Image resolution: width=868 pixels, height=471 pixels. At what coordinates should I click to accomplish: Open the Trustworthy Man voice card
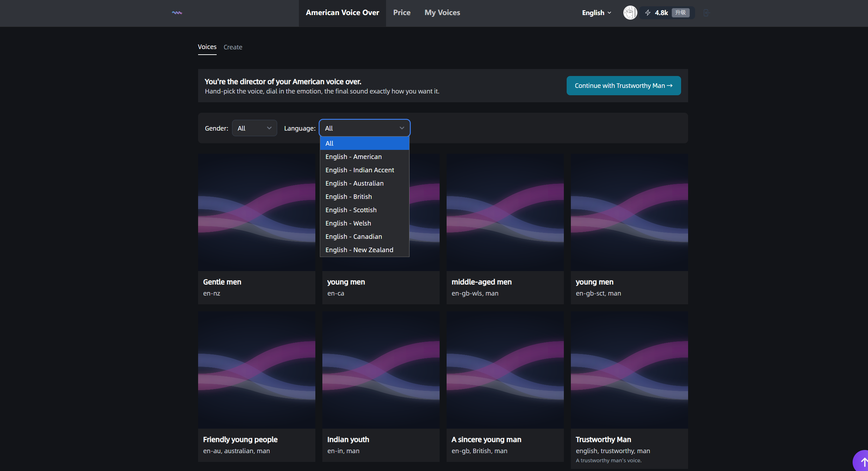[x=629, y=390]
